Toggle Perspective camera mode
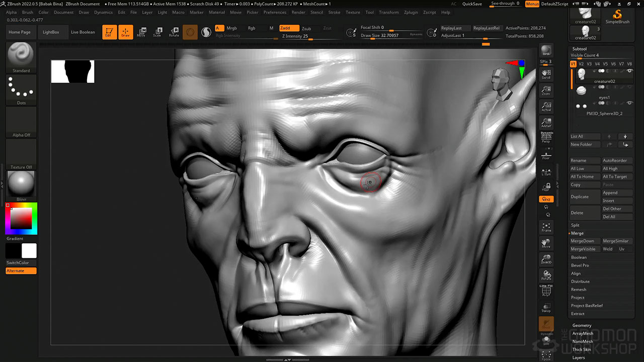Viewport: 644px width, 362px height. click(546, 138)
